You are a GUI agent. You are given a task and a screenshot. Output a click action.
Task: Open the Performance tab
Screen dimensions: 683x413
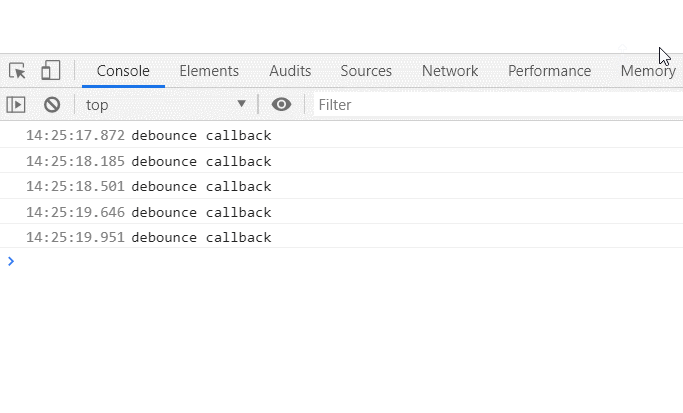click(549, 71)
